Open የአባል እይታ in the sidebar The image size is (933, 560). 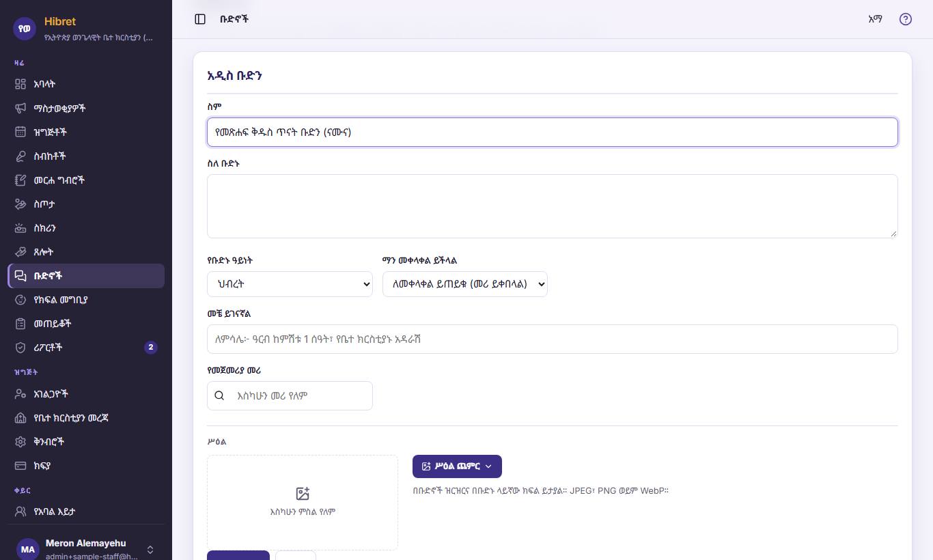click(x=86, y=511)
